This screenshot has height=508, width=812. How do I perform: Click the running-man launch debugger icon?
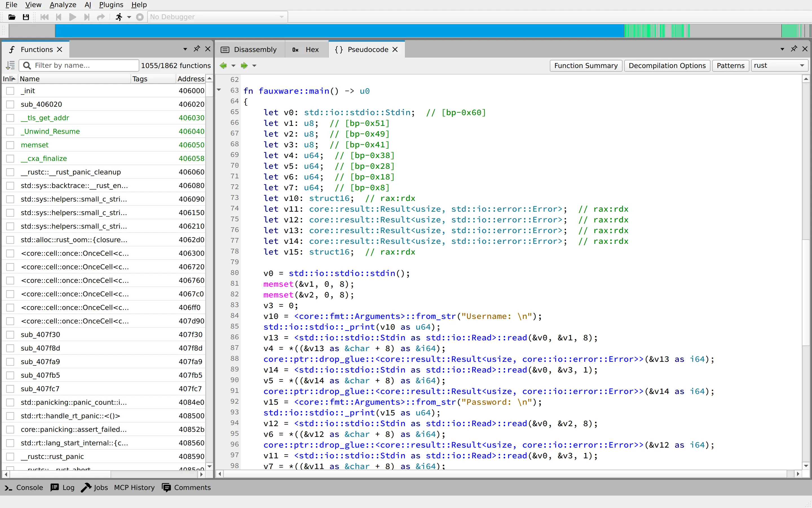tap(119, 17)
